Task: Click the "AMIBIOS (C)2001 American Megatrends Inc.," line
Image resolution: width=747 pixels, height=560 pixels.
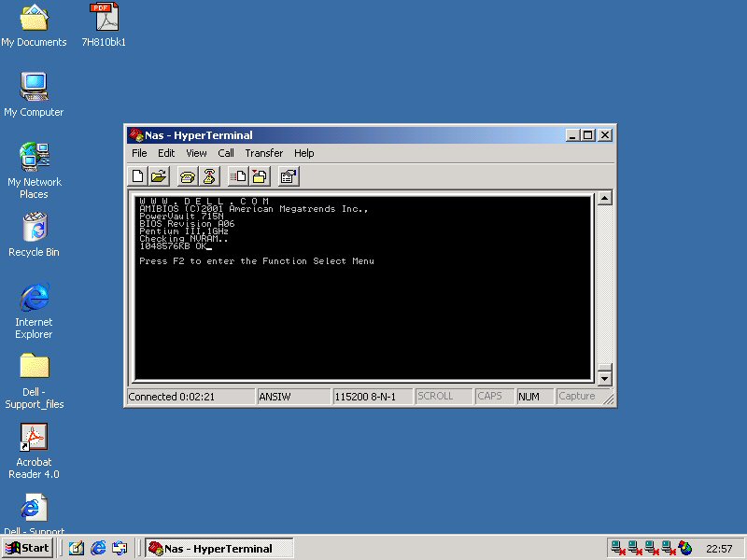Action: pyautogui.click(x=254, y=208)
